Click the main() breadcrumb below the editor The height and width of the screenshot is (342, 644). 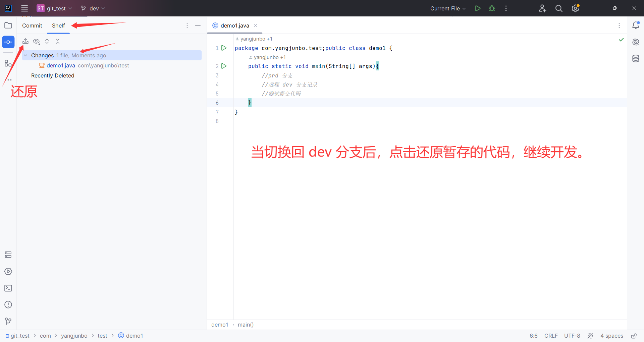pos(246,324)
